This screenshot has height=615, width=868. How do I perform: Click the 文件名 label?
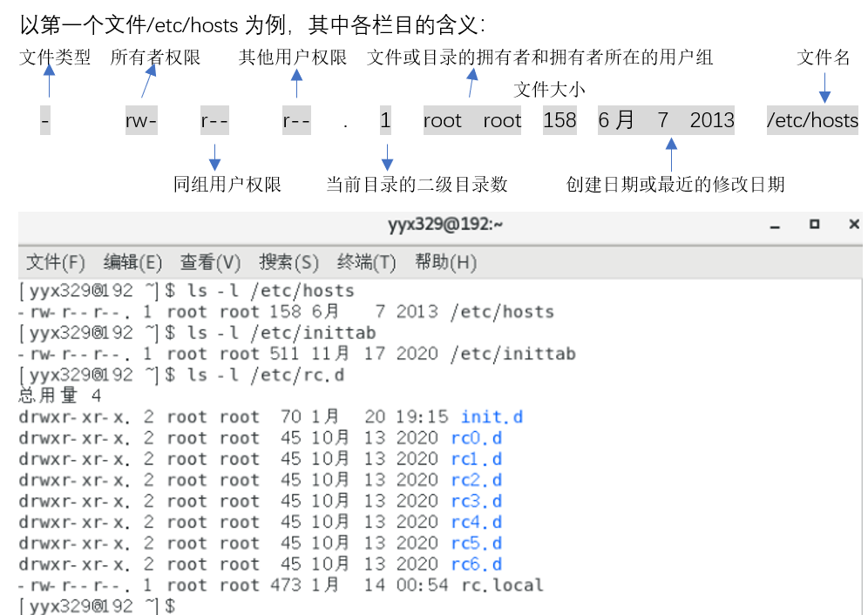pyautogui.click(x=824, y=57)
